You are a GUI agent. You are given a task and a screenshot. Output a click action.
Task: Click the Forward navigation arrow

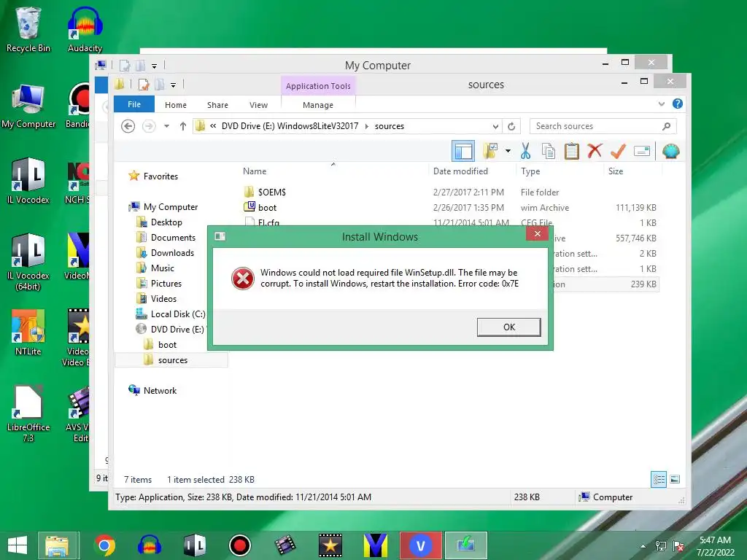(149, 126)
